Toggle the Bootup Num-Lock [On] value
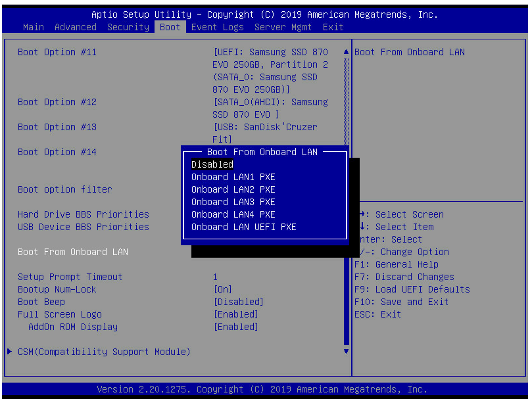 pos(223,289)
